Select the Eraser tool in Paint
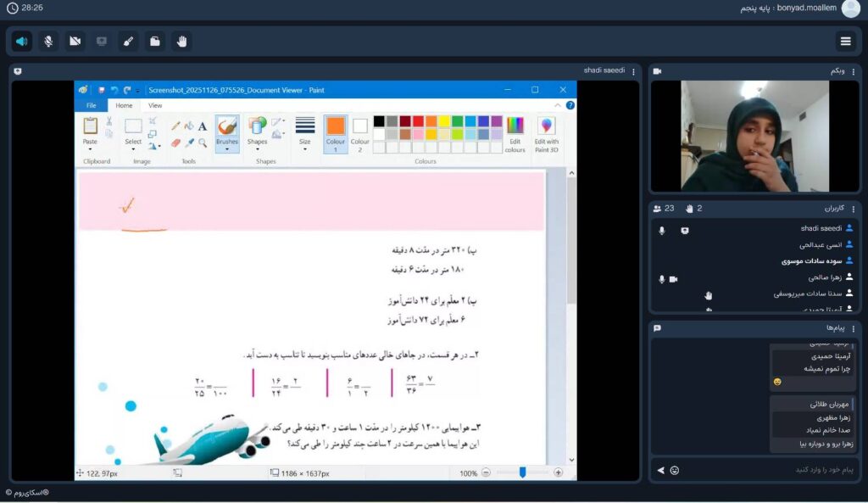The height and width of the screenshot is (503, 868). [x=175, y=143]
